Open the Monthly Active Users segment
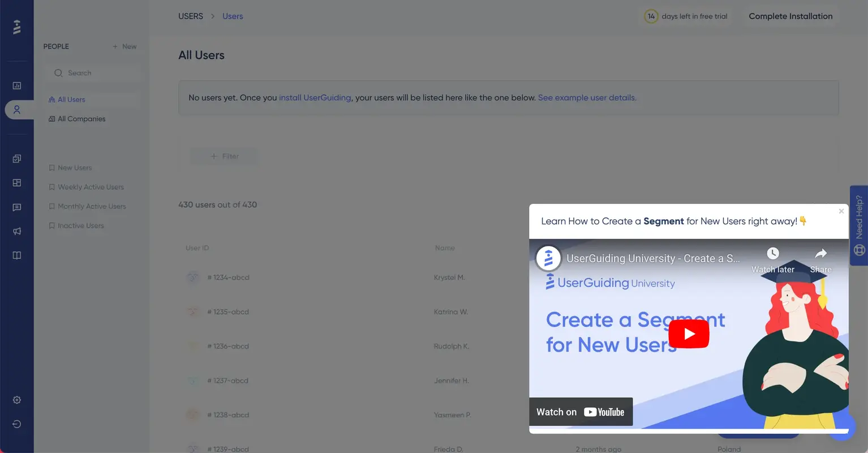The width and height of the screenshot is (868, 453). coord(92,206)
